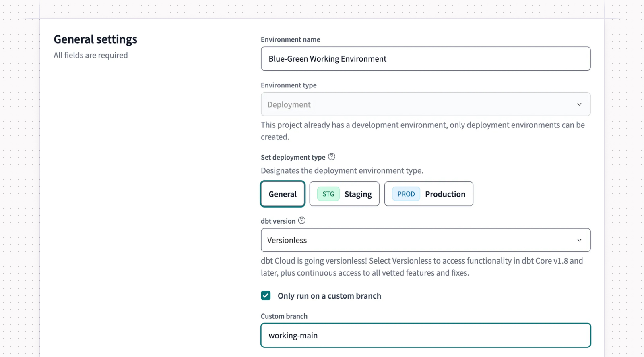This screenshot has height=357, width=644.
Task: Open the Deployment environment type dropdown
Action: (425, 104)
